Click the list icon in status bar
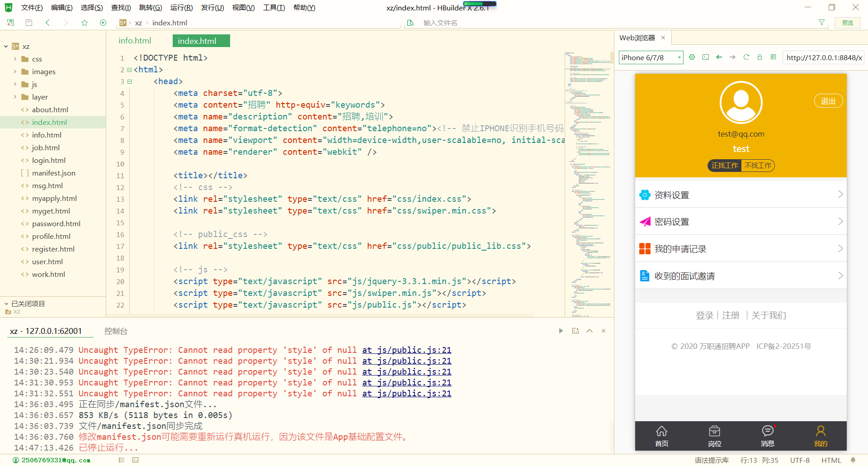This screenshot has height=466, width=868. pos(121,460)
